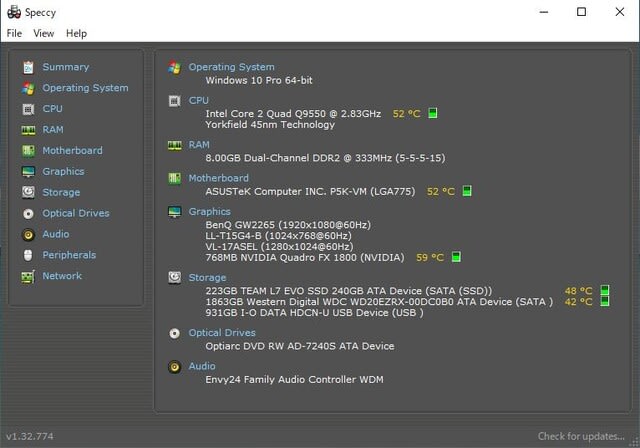The image size is (640, 448).
Task: Select the Network sidebar entry
Action: [x=62, y=276]
